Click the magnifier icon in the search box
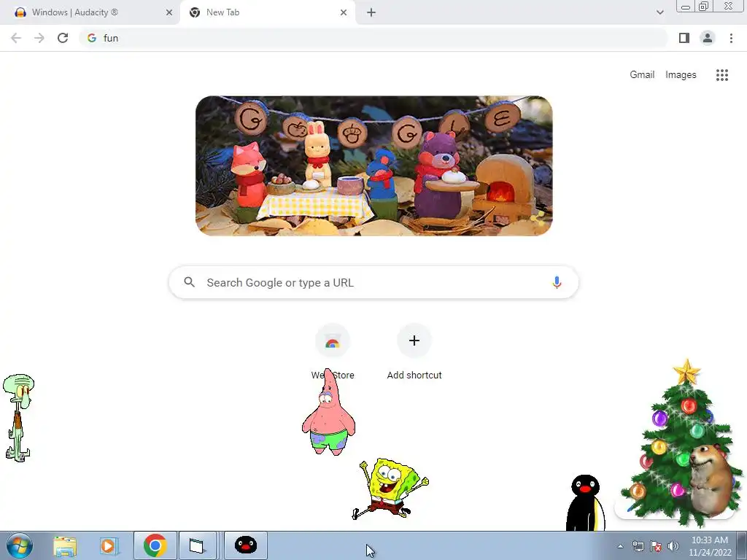The image size is (747, 560). click(189, 282)
